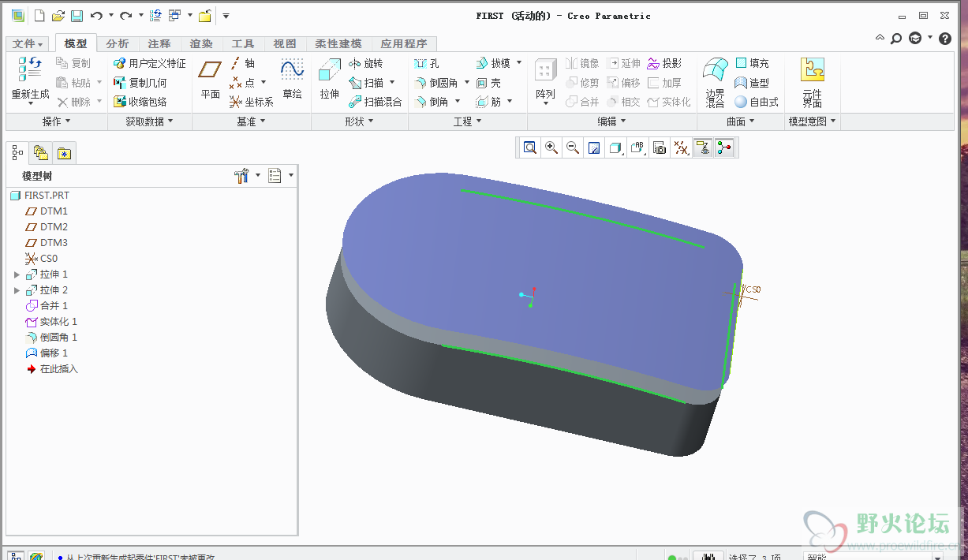Select 复制几何 (Copy Geometry)
Image resolution: width=968 pixels, height=560 pixels.
tap(140, 83)
